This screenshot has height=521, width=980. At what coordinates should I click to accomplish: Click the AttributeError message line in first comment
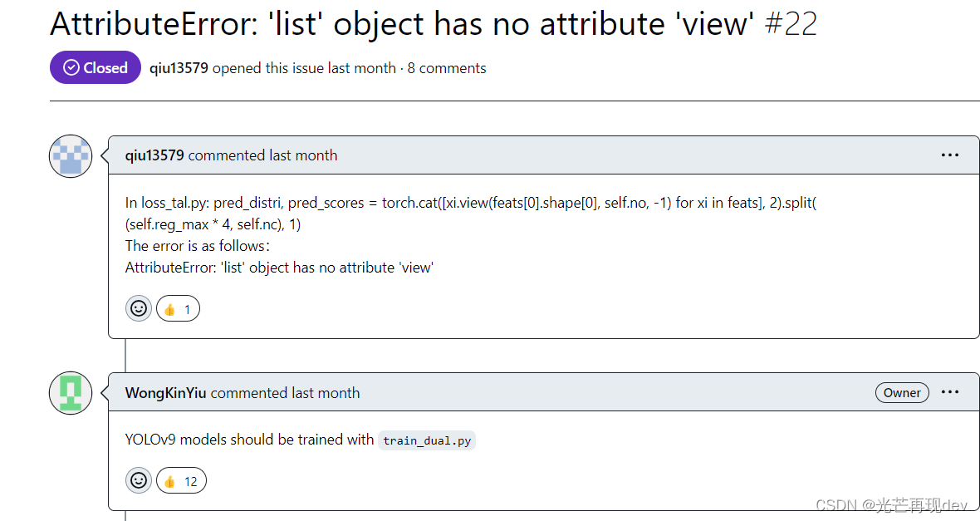click(x=279, y=268)
